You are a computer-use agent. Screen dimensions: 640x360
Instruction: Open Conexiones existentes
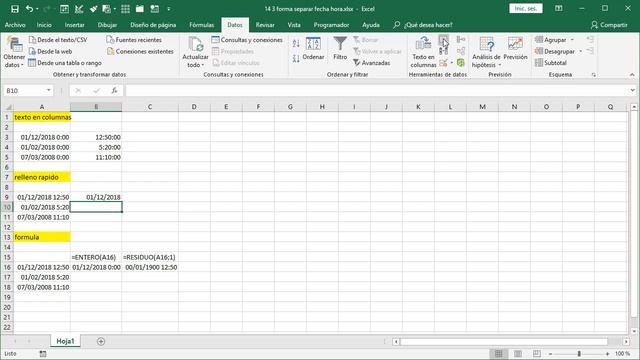140,51
